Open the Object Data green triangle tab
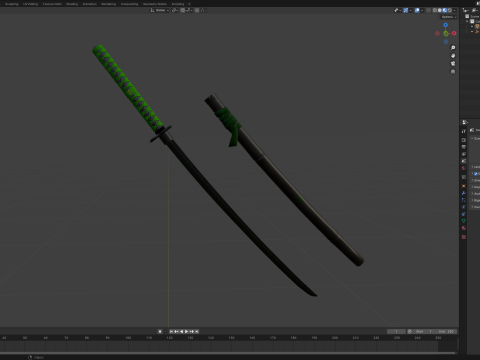 point(464,221)
